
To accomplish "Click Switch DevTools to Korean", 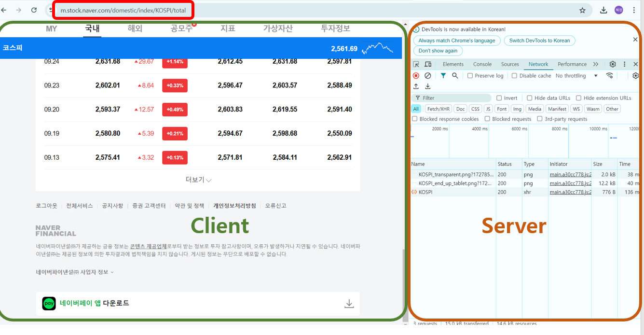I will [x=539, y=41].
